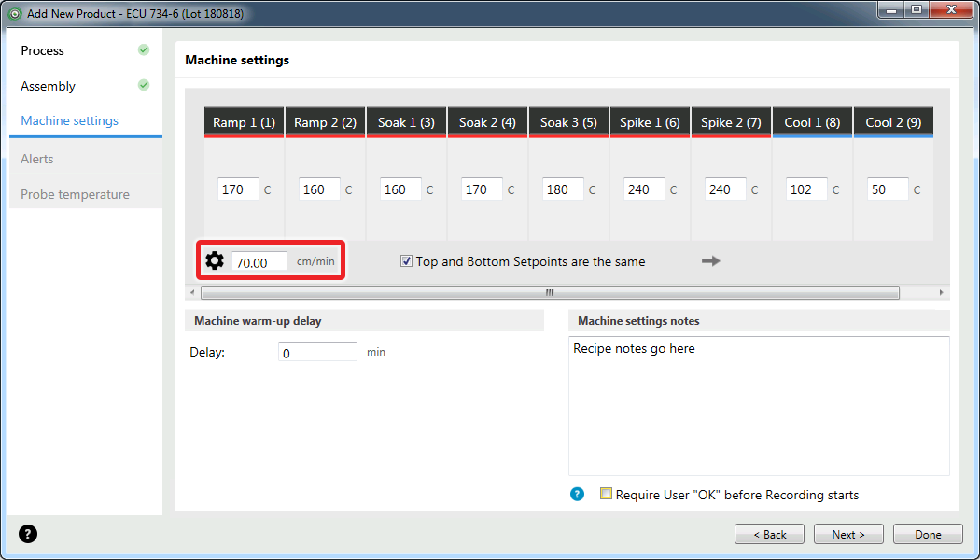The width and height of the screenshot is (980, 560).
Task: Click the horizontal zone scrollbar thumb
Action: click(550, 292)
